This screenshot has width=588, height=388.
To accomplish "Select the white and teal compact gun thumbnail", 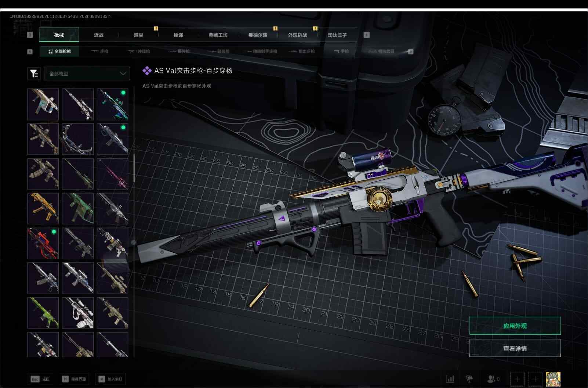I will pos(43,104).
